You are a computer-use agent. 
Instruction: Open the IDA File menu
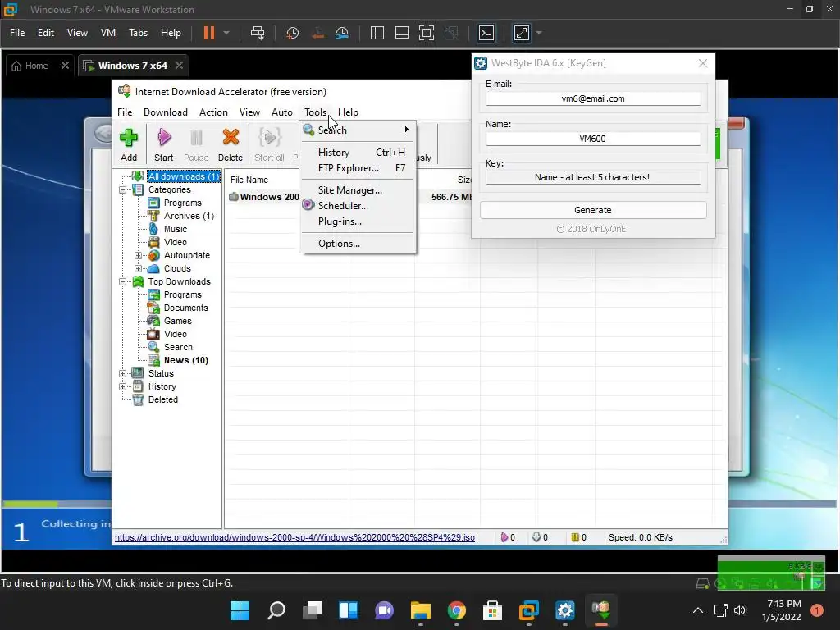[125, 112]
